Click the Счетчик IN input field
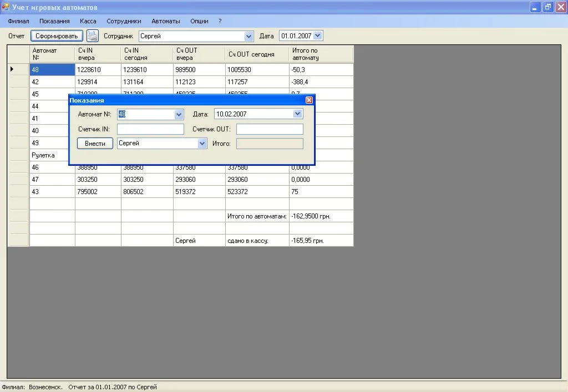 tap(150, 129)
